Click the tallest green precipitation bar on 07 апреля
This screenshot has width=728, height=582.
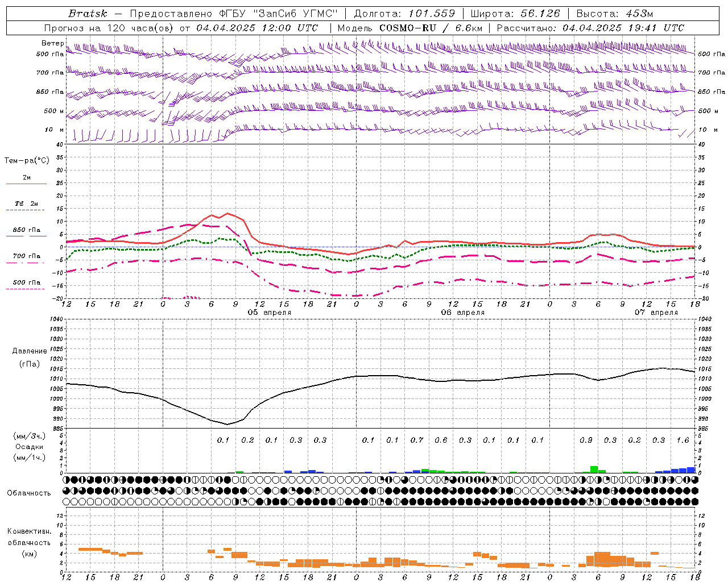pyautogui.click(x=594, y=469)
